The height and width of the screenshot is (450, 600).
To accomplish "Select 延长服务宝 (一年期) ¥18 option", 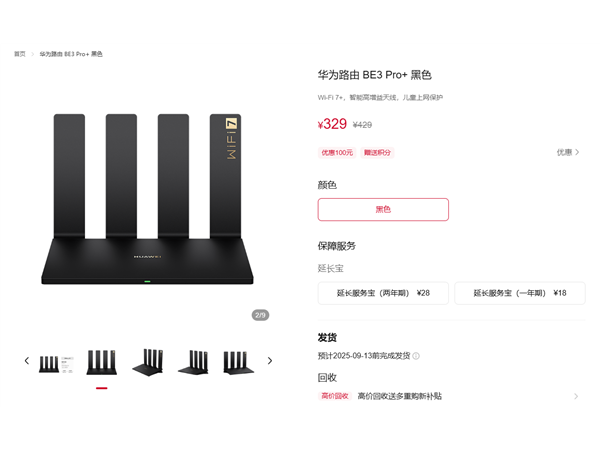I will click(520, 293).
